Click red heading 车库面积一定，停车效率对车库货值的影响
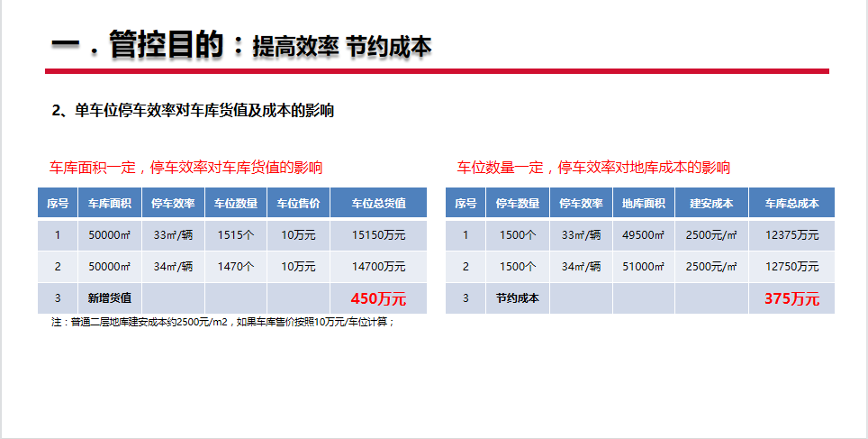The width and height of the screenshot is (868, 439). [x=186, y=168]
